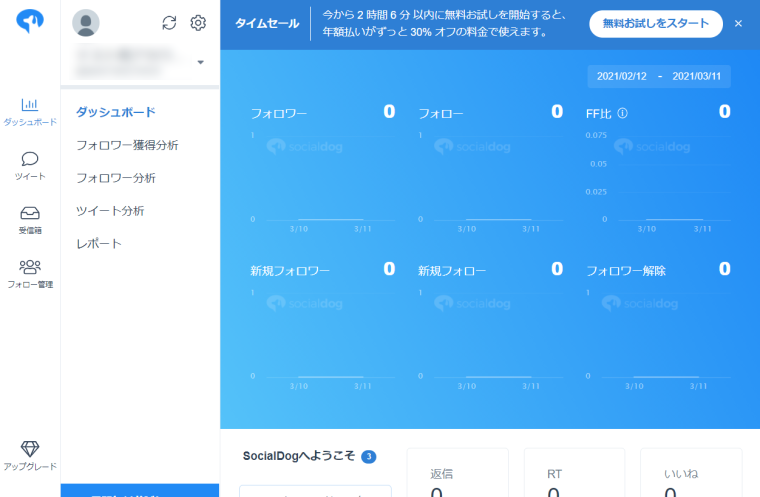Select ダッシュボード in the submenu
Viewport: 760px width, 497px height.
tap(116, 112)
